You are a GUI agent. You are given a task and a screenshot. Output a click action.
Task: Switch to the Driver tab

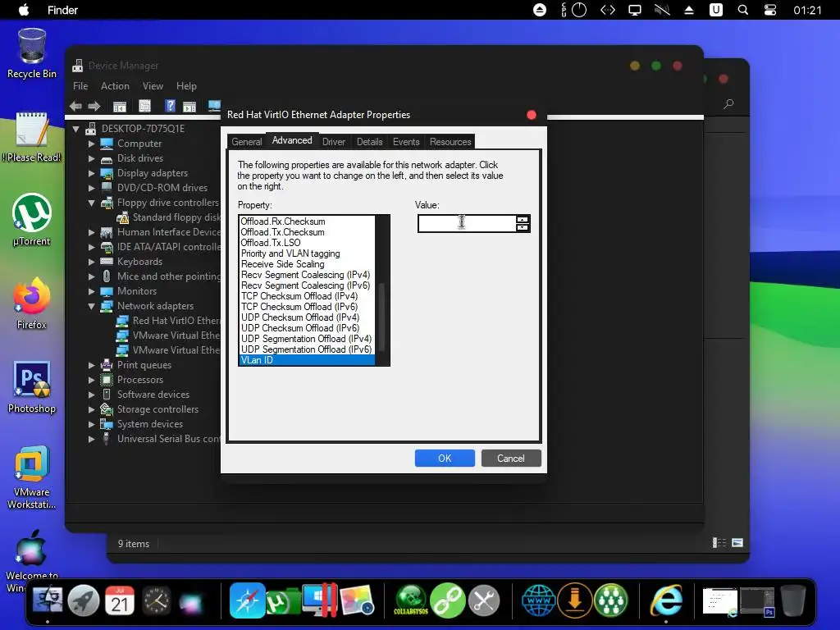tap(334, 142)
